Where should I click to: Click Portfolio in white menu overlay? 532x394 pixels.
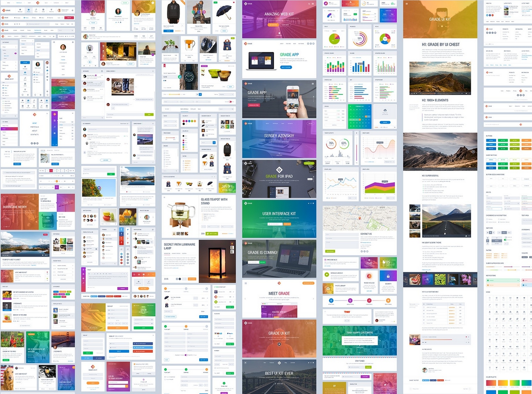point(34,127)
